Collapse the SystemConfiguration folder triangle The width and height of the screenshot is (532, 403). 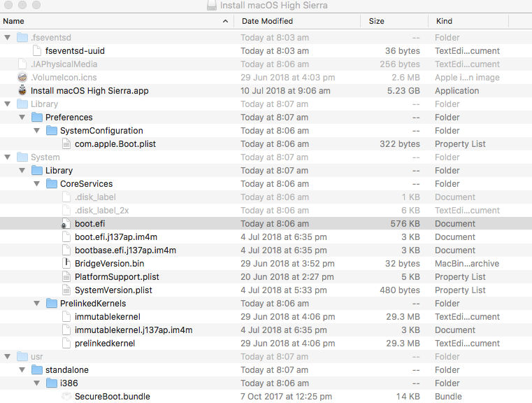(x=36, y=130)
